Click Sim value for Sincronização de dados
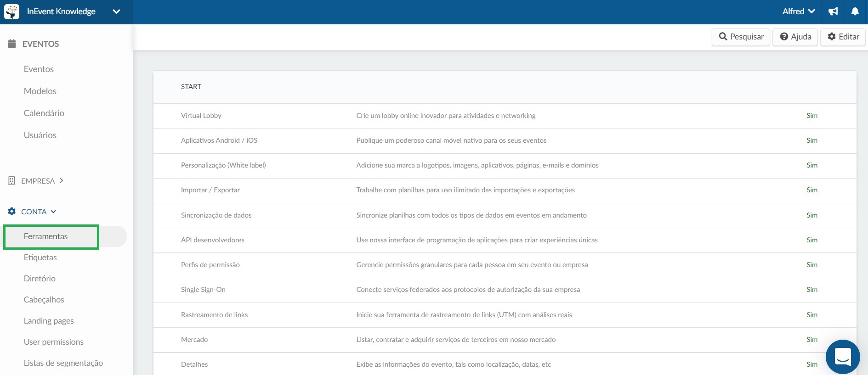Viewport: 868px width, 375px height. [x=812, y=215]
